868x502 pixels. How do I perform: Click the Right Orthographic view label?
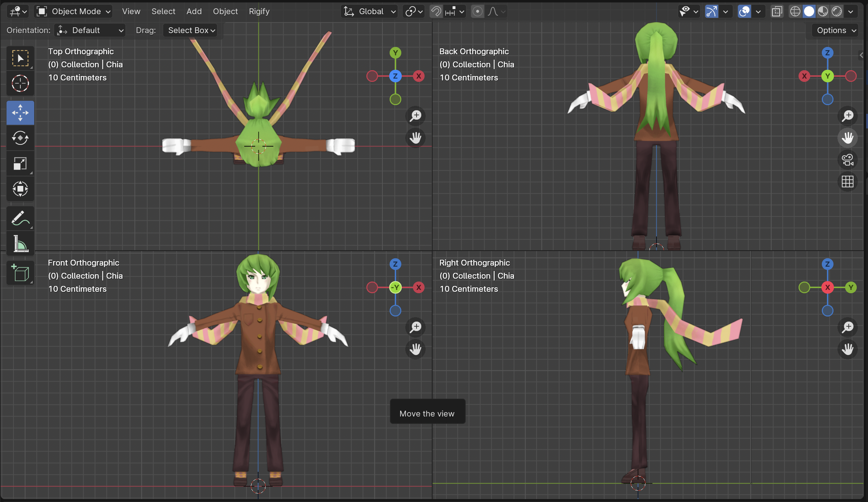(475, 263)
